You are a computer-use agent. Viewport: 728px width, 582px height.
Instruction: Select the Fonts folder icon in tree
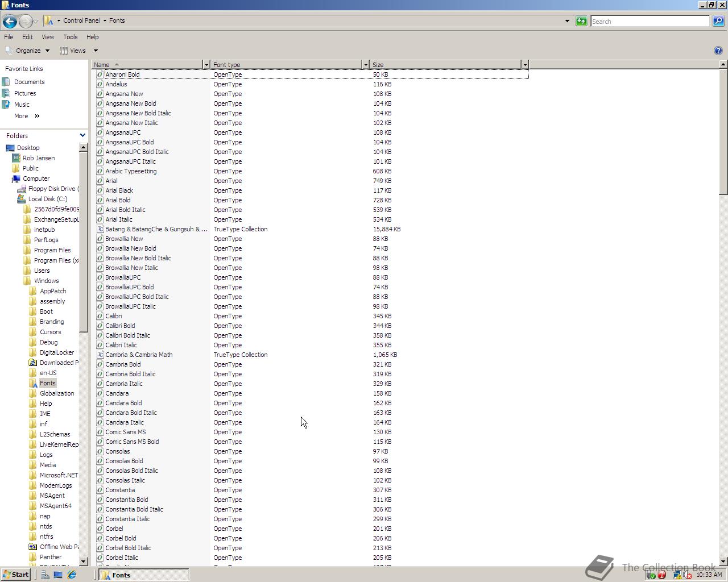(x=33, y=383)
